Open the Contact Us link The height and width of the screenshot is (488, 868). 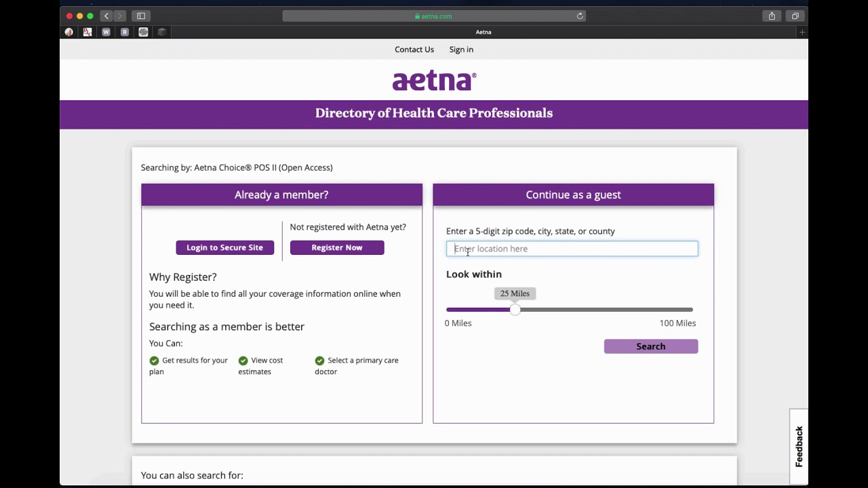414,49
